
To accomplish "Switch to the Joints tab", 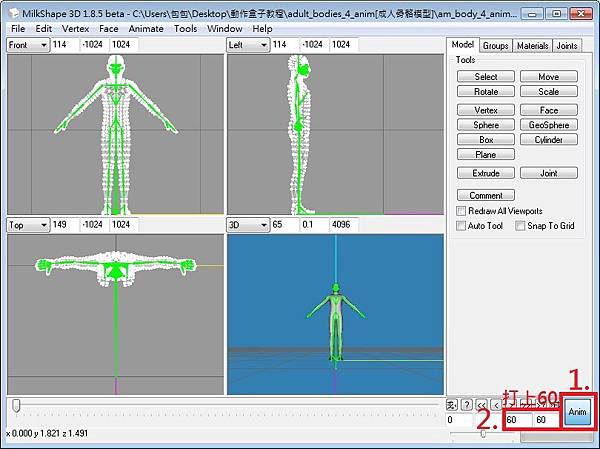I will click(567, 46).
